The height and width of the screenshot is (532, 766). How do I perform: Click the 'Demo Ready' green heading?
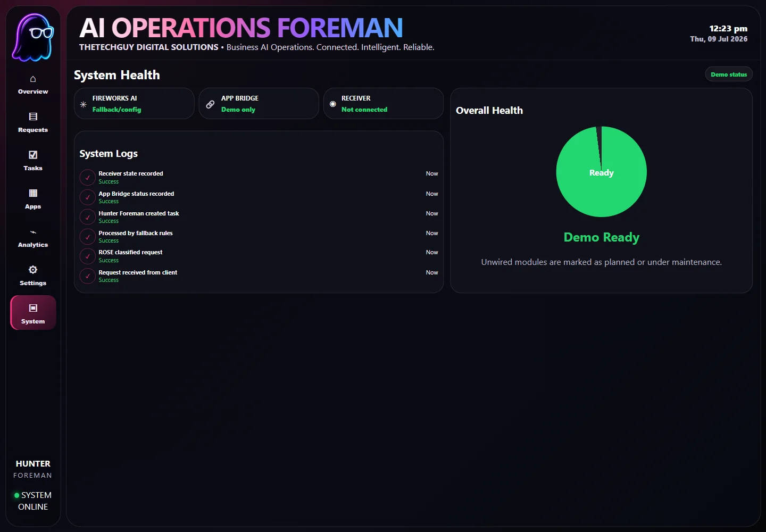602,237
